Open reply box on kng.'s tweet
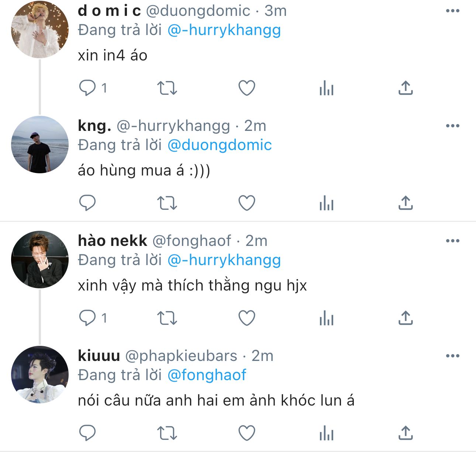This screenshot has width=476, height=452. coord(87,203)
